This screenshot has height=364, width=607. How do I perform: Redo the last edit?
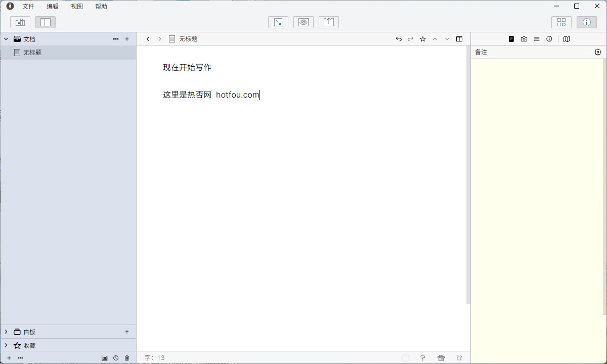pos(411,39)
